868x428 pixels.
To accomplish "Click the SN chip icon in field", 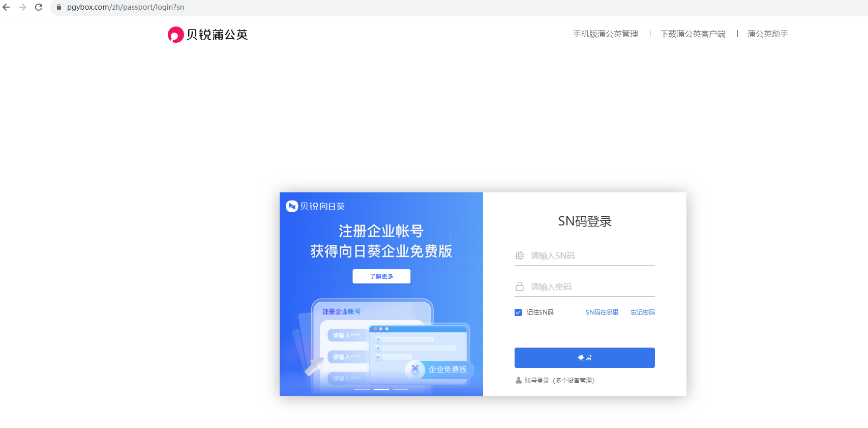I will [520, 255].
